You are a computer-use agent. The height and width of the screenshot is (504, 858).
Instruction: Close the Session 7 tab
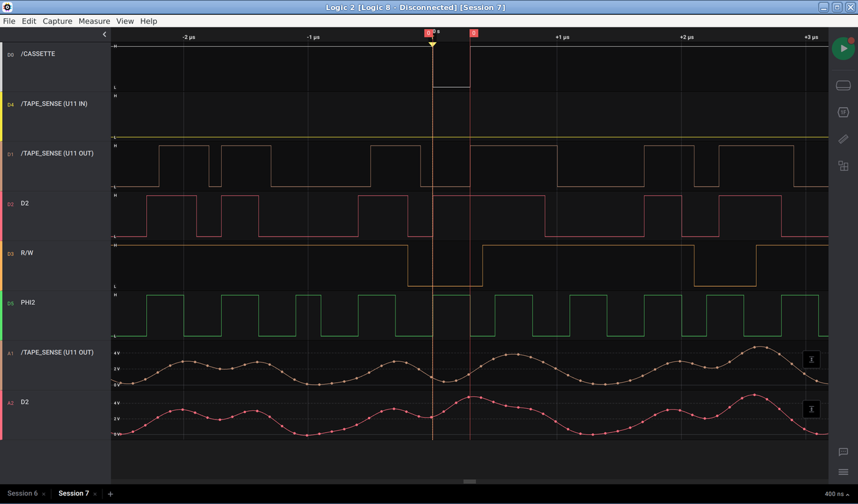click(95, 494)
